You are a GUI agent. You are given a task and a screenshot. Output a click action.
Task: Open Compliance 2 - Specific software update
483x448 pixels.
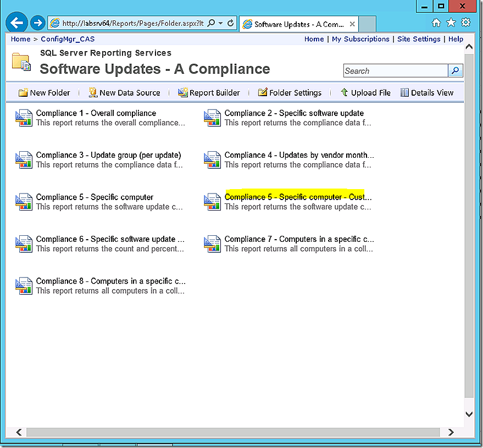(x=294, y=113)
